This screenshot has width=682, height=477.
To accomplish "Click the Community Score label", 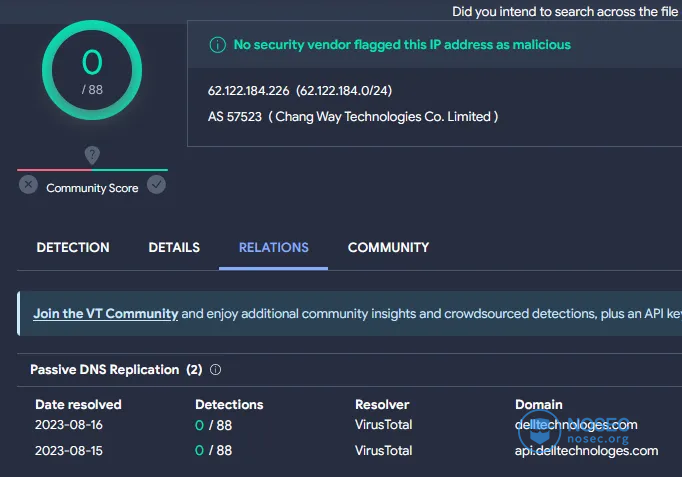I will point(92,188).
